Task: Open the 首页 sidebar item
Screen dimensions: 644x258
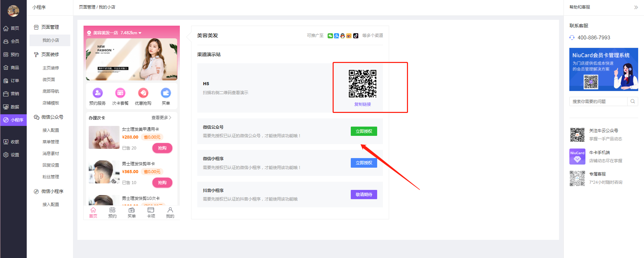Action: [13, 28]
